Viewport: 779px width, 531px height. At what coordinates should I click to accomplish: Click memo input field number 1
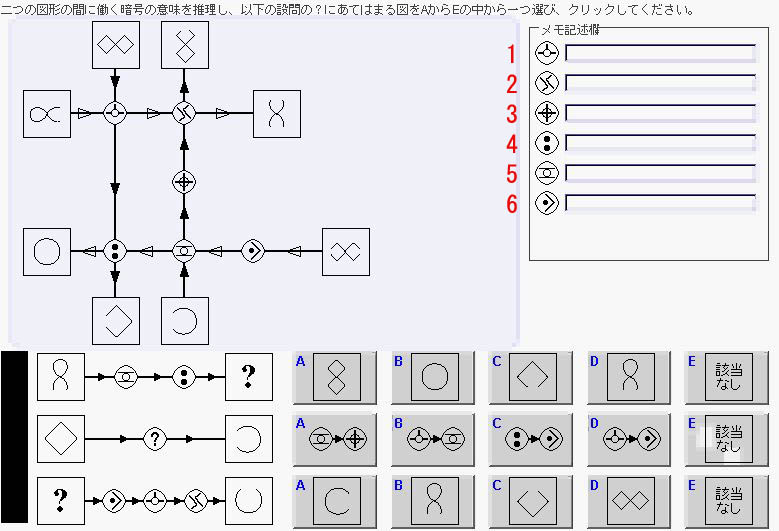(660, 53)
